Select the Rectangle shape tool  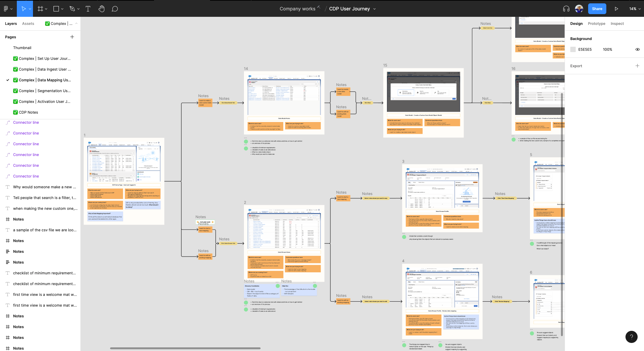[56, 9]
